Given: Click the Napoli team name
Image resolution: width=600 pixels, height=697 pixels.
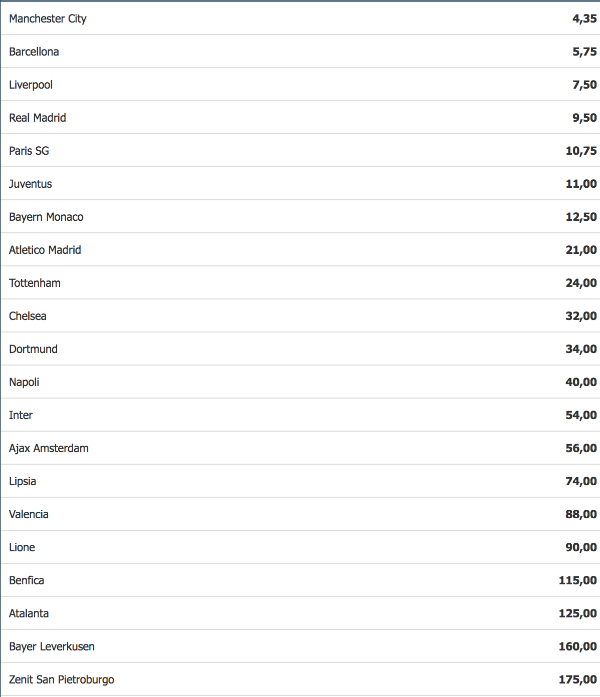Looking at the screenshot, I should tap(25, 382).
